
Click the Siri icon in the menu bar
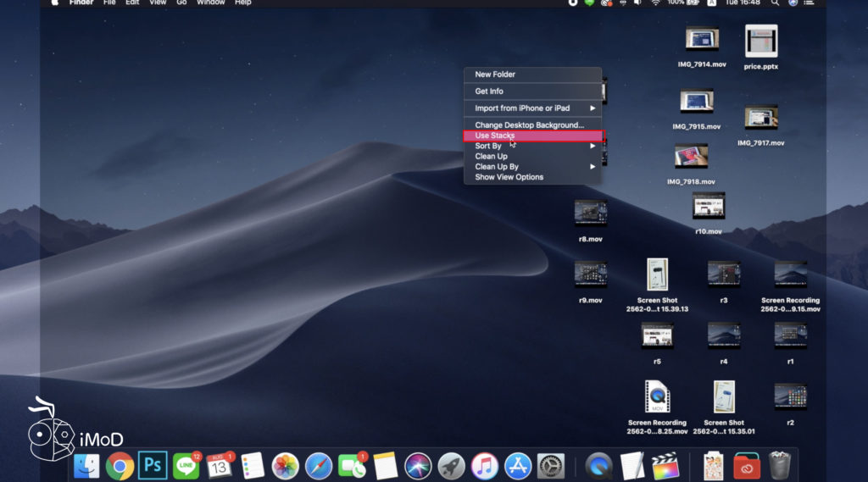pyautogui.click(x=793, y=3)
